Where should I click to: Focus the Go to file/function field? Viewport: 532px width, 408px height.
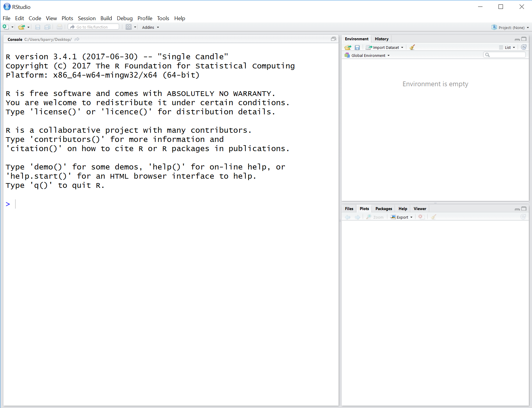93,27
